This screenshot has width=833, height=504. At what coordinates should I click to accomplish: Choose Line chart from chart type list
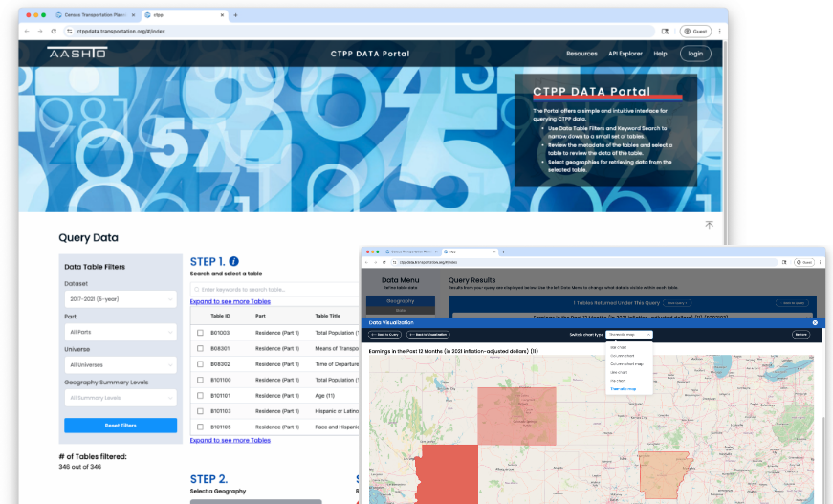619,372
